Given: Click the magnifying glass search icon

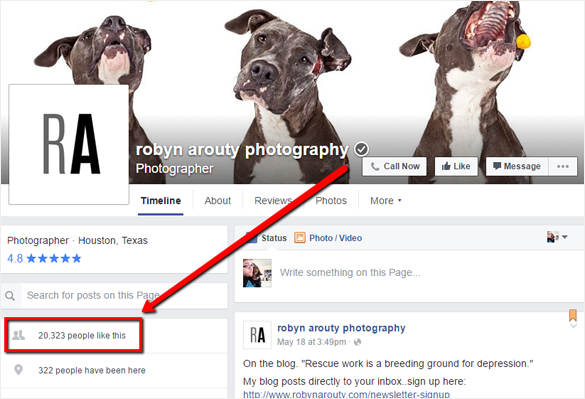Looking at the screenshot, I should pos(10,296).
